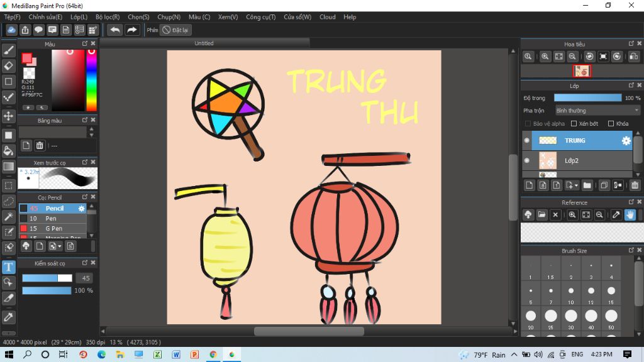Viewport: 644px width, 362px height.
Task: Hide the TRUNG layer
Action: click(527, 140)
